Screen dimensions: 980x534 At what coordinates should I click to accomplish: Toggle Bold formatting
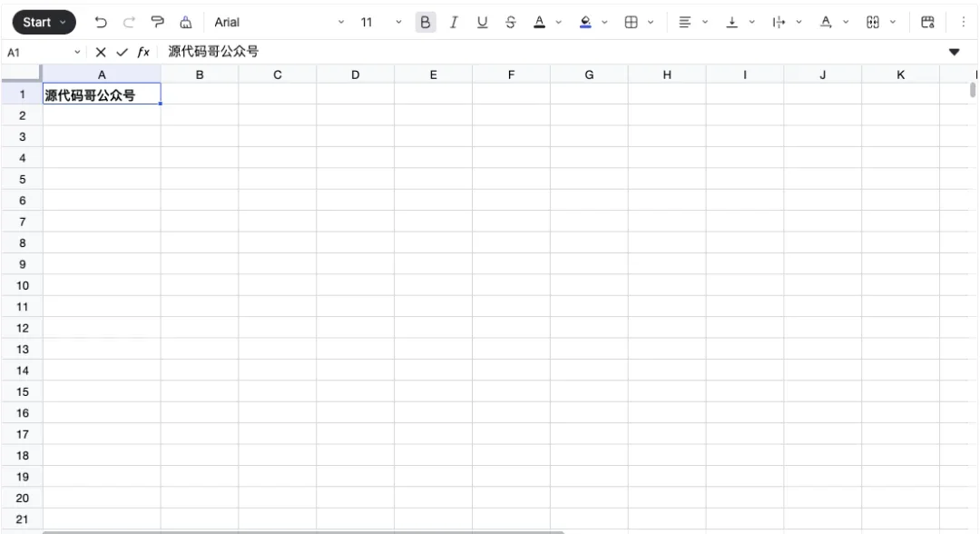[x=425, y=22]
